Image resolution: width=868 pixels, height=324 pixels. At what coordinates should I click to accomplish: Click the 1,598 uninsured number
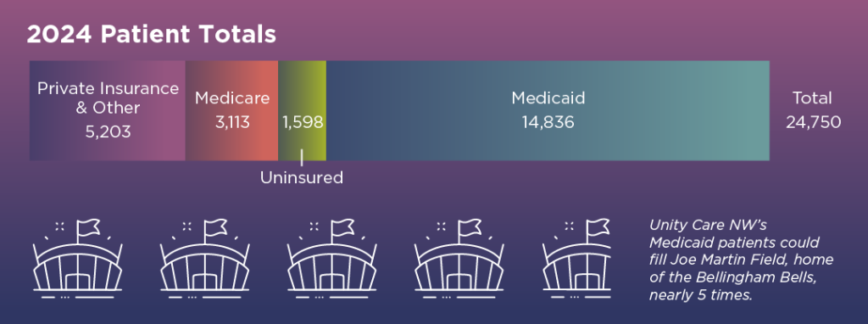coord(303,122)
